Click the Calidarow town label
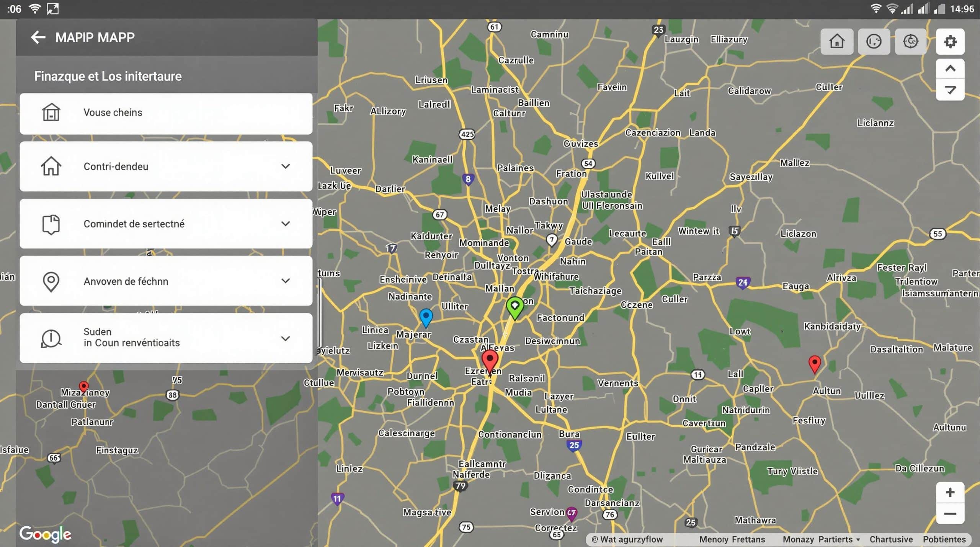The height and width of the screenshot is (547, 980). 750,91
